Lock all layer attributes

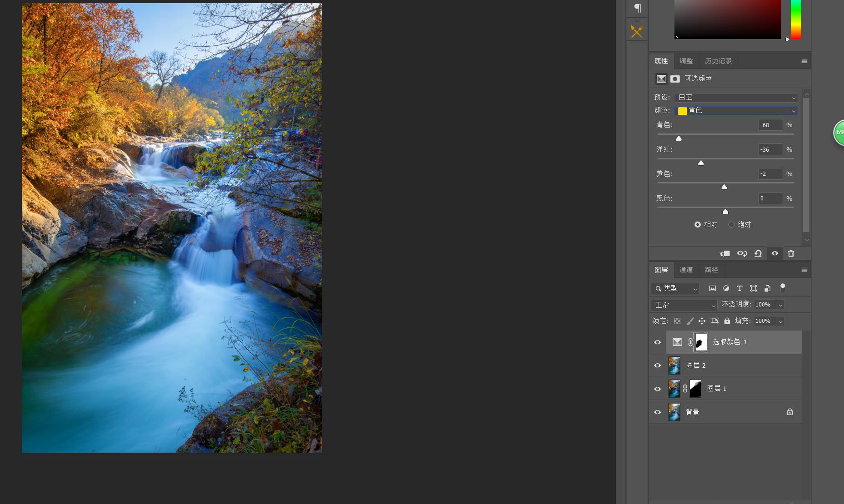point(727,321)
